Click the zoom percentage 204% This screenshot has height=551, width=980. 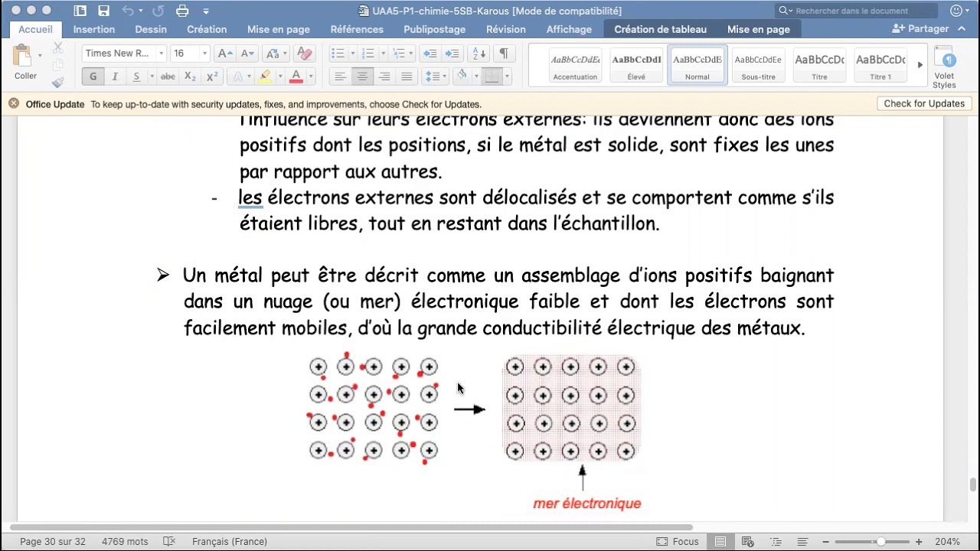pyautogui.click(x=947, y=542)
